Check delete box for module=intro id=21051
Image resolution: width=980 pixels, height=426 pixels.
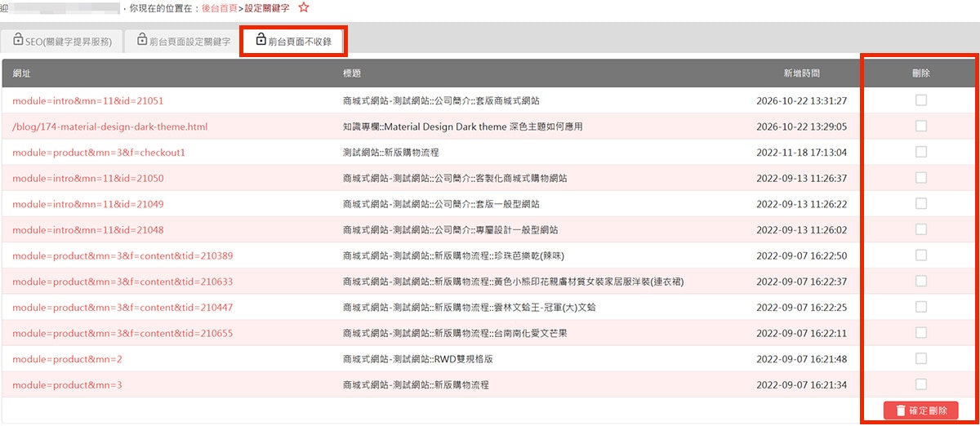click(921, 100)
